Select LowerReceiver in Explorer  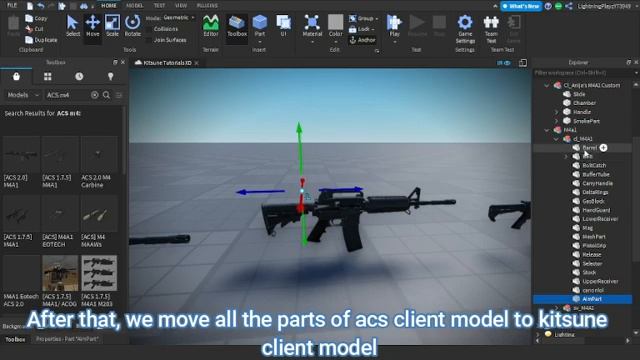tap(600, 219)
